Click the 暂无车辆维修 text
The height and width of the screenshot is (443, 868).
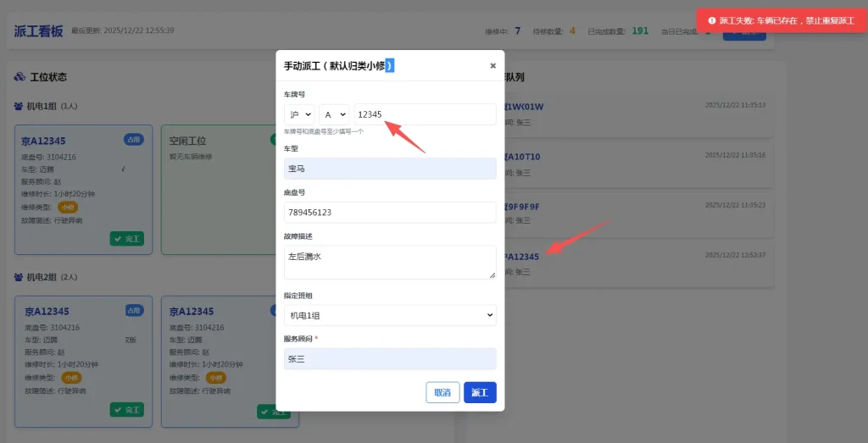[x=191, y=157]
